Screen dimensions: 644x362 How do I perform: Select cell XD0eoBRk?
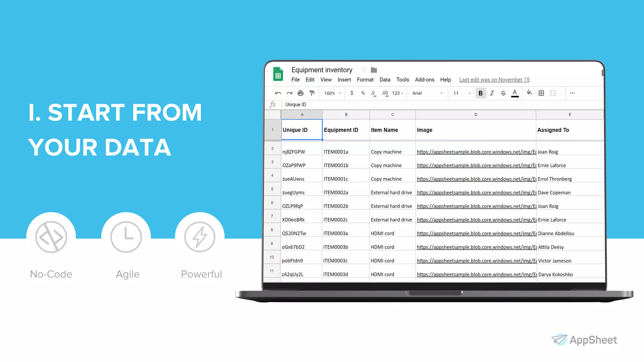tap(301, 216)
